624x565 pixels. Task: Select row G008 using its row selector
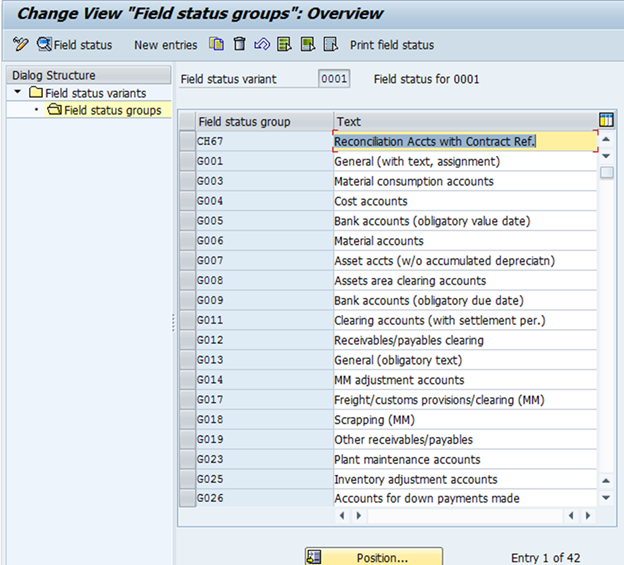tap(187, 281)
